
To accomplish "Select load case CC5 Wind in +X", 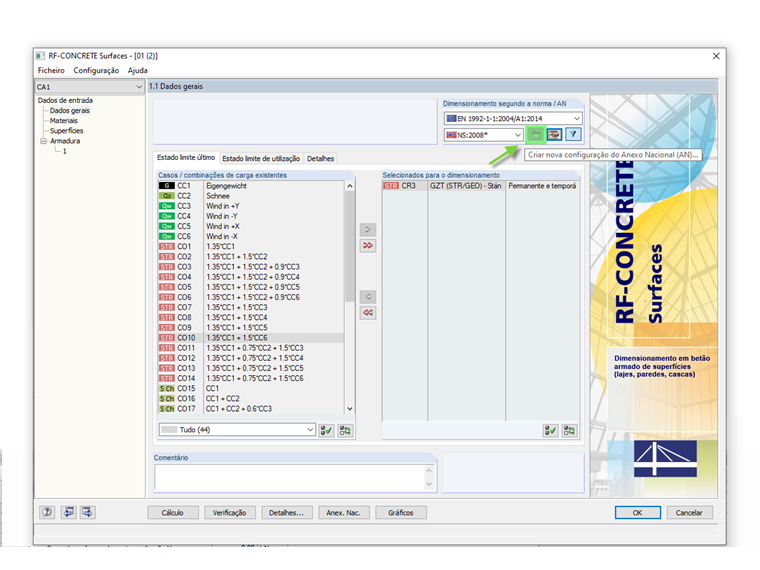I will [251, 226].
